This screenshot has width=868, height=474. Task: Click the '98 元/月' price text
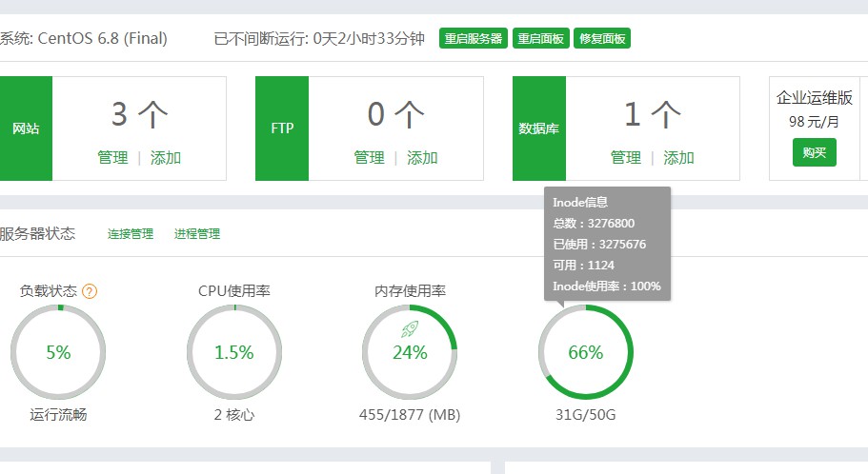click(814, 122)
